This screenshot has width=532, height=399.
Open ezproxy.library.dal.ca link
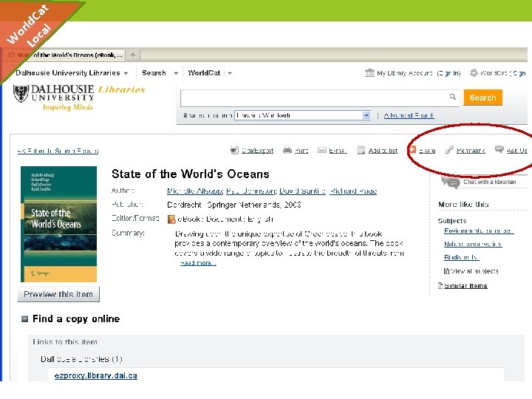pyautogui.click(x=95, y=375)
